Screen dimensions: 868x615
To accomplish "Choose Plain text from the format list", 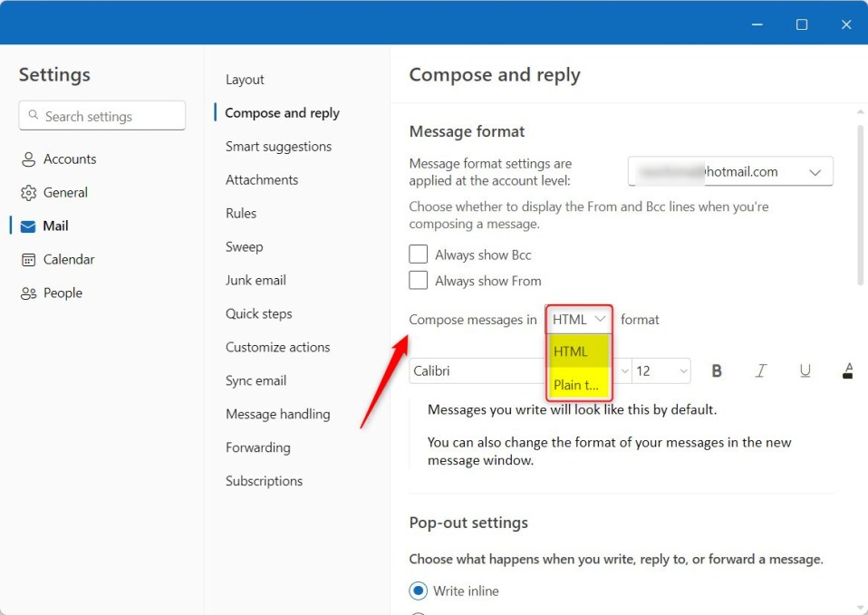I will point(579,384).
